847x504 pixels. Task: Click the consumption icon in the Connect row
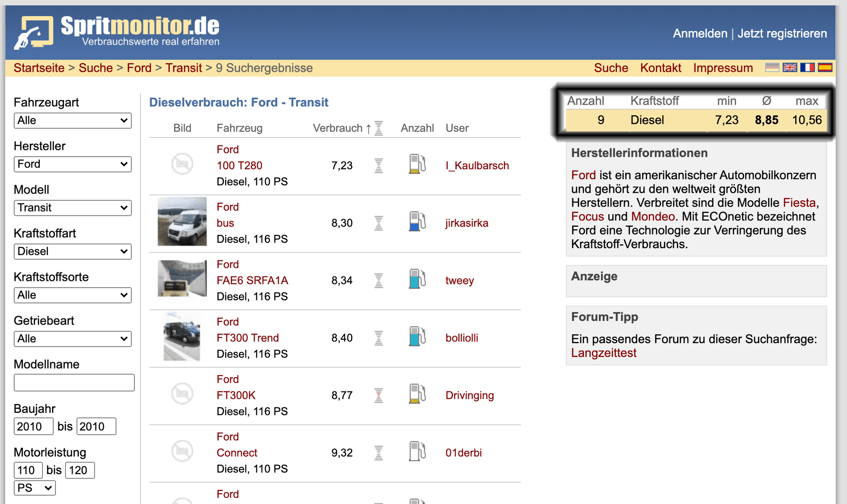(x=378, y=453)
